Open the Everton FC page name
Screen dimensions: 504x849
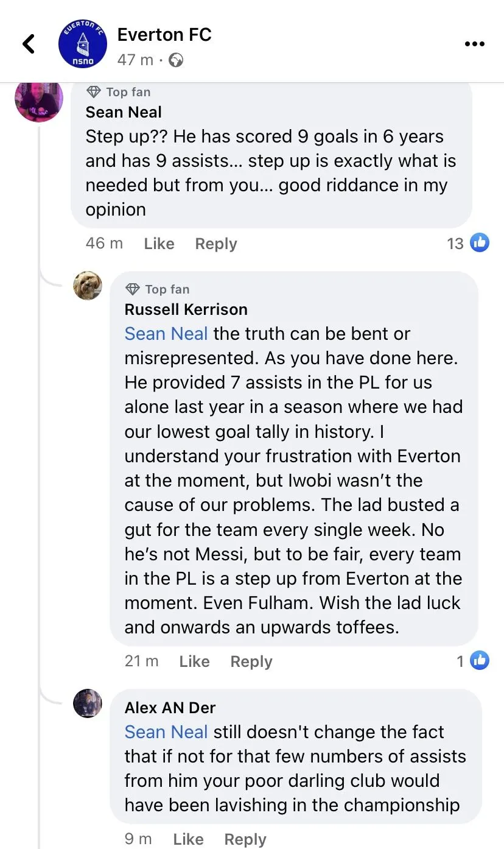click(164, 35)
